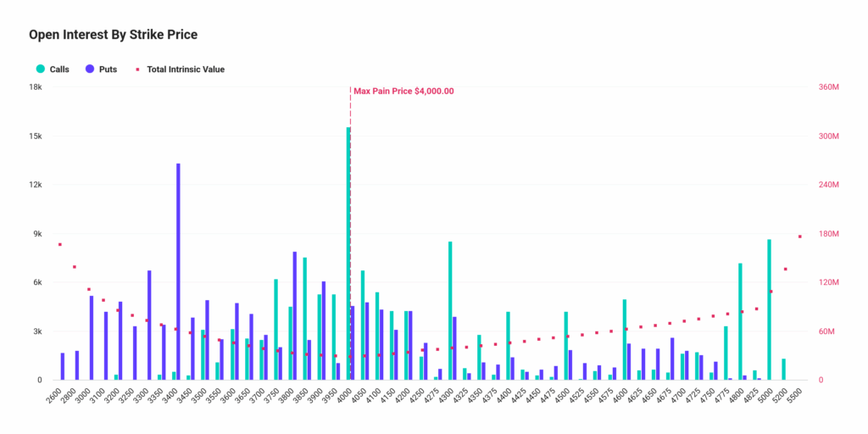Viewport: 868px width, 434px height.
Task: Click the teal Calls legend circle
Action: click(41, 70)
